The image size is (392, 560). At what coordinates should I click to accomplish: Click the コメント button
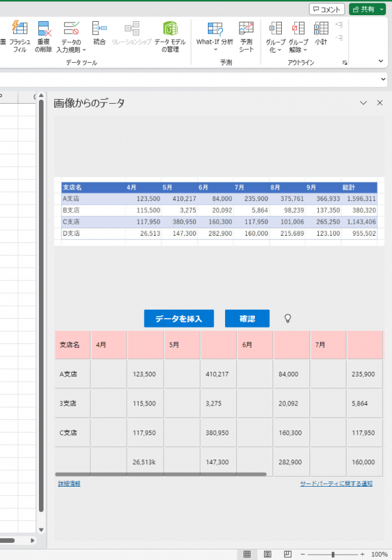(327, 9)
